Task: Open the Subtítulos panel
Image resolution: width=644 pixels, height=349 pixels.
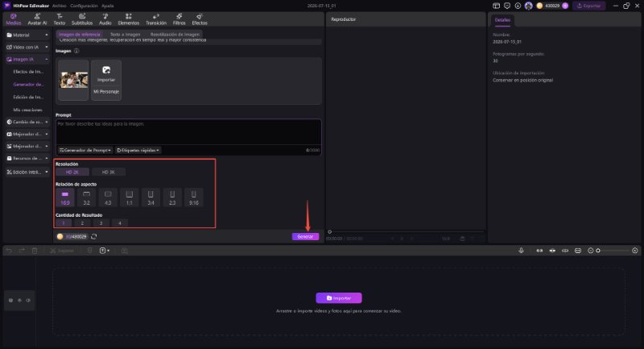Action: (82, 19)
